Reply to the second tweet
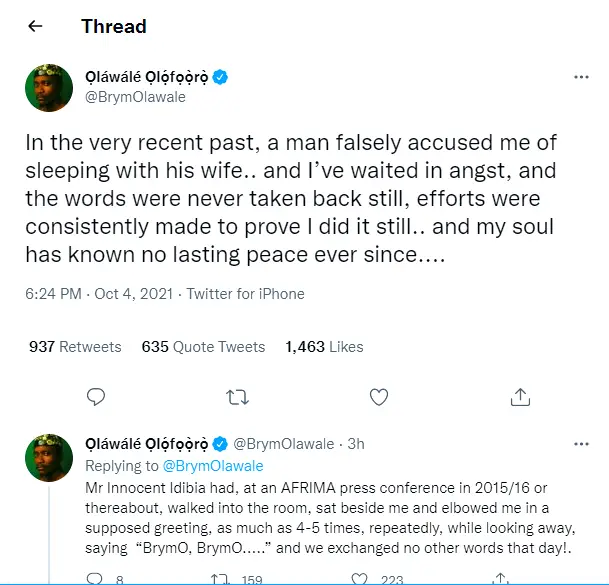 coord(96,577)
